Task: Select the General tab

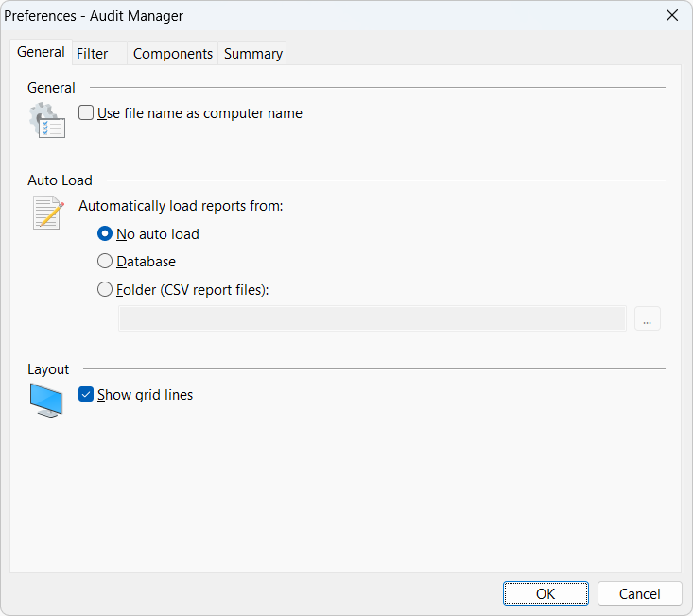Action: 42,53
